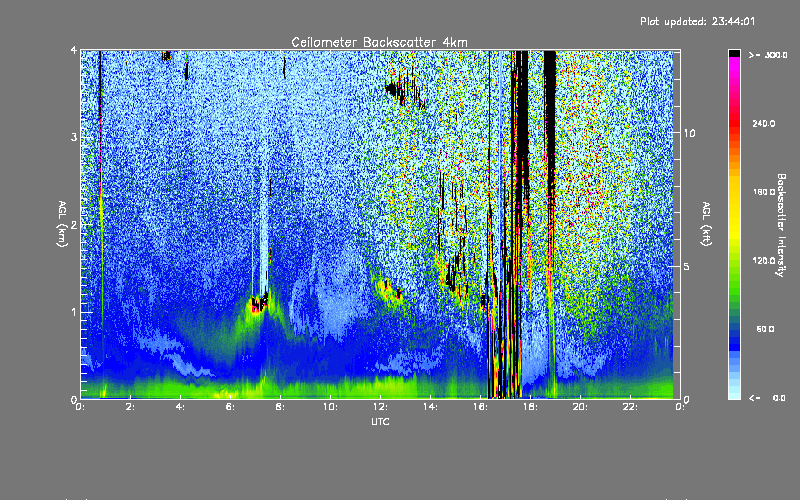Select the "Plot updated: 23:44:01" timestamp

pos(697,21)
